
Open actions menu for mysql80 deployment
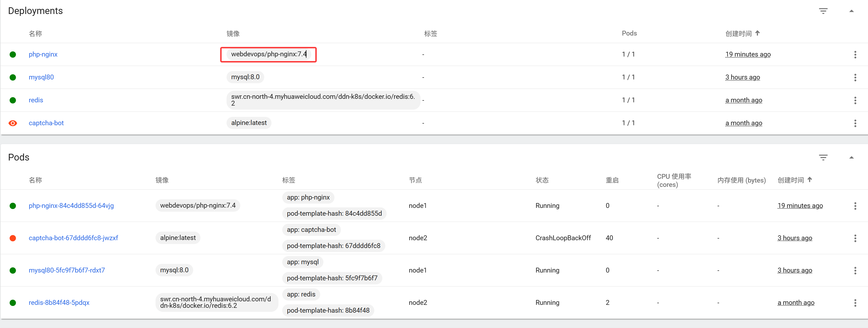pos(855,78)
